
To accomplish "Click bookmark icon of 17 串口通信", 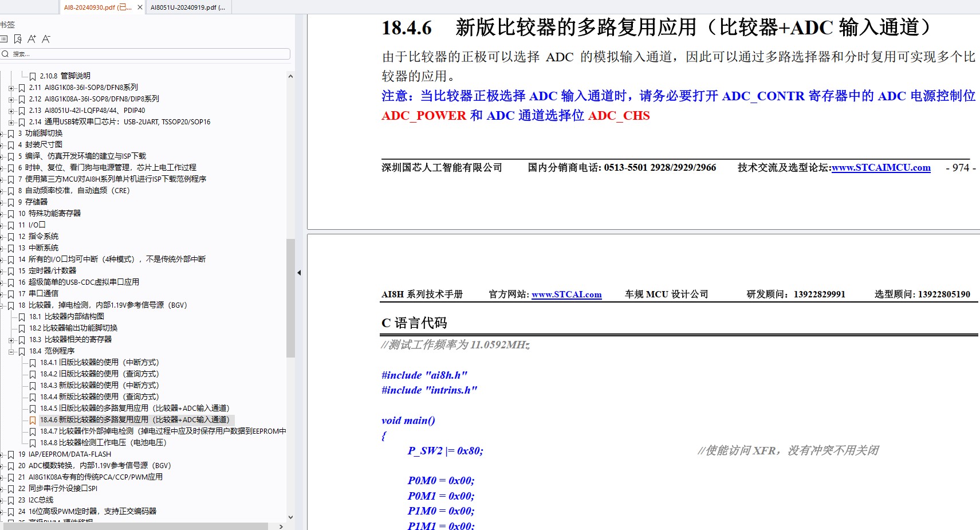I will pos(11,294).
